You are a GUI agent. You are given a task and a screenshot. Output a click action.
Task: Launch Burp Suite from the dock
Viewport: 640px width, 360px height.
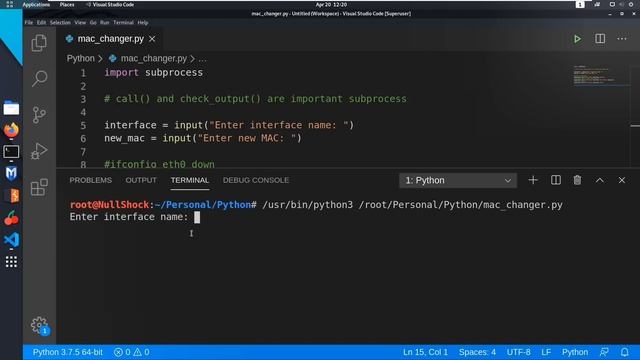click(x=11, y=196)
